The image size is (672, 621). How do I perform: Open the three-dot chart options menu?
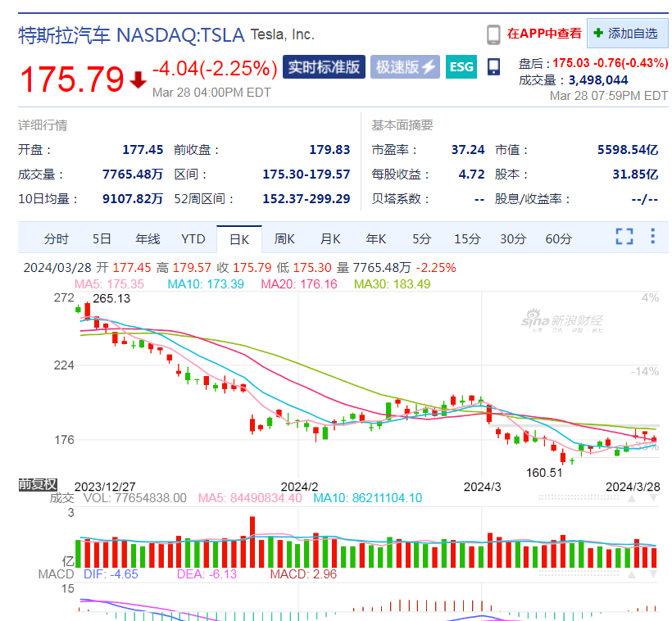[x=652, y=236]
